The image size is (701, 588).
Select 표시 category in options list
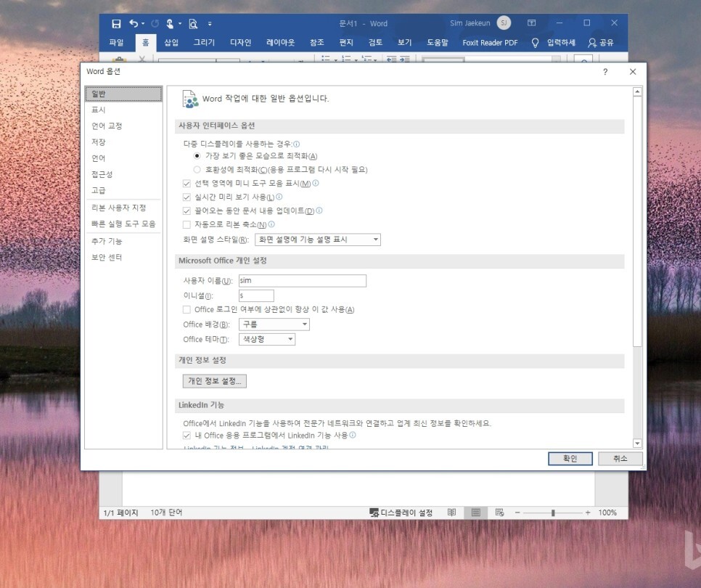(x=123, y=110)
